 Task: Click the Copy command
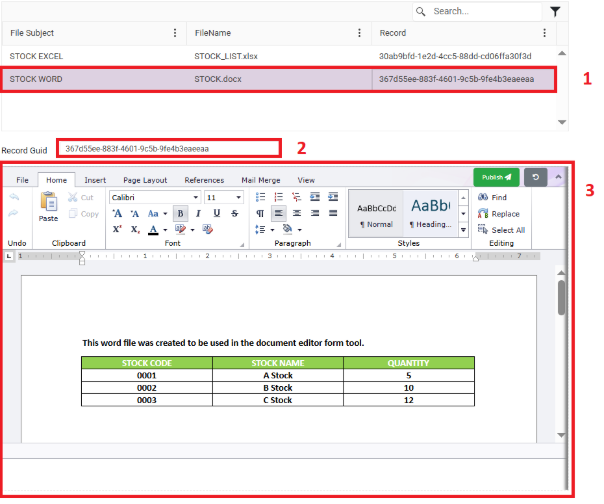click(x=84, y=213)
